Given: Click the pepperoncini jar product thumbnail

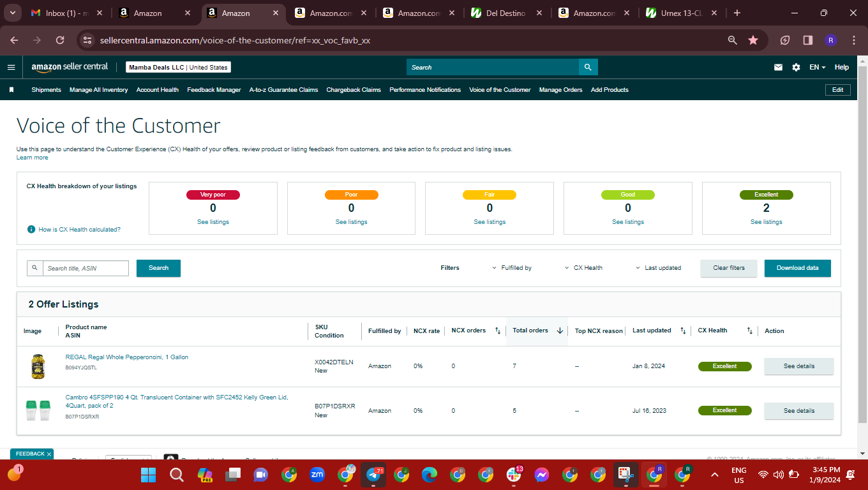Looking at the screenshot, I should pyautogui.click(x=38, y=366).
